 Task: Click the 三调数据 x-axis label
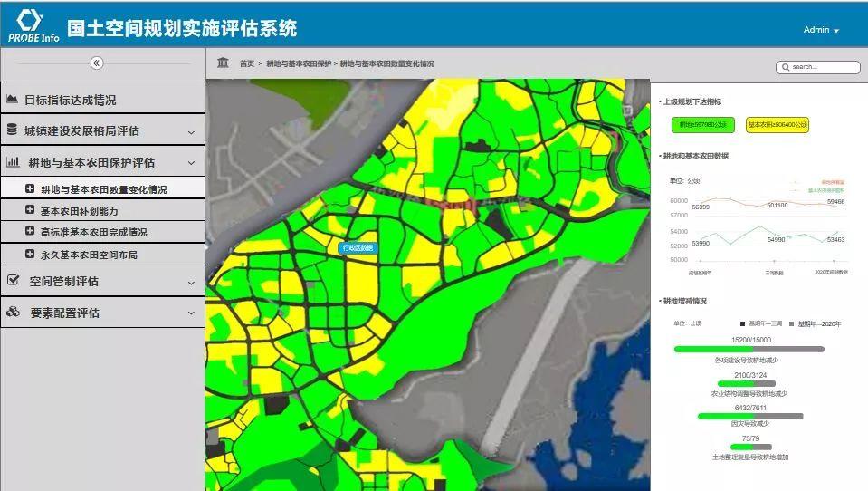coord(774,273)
